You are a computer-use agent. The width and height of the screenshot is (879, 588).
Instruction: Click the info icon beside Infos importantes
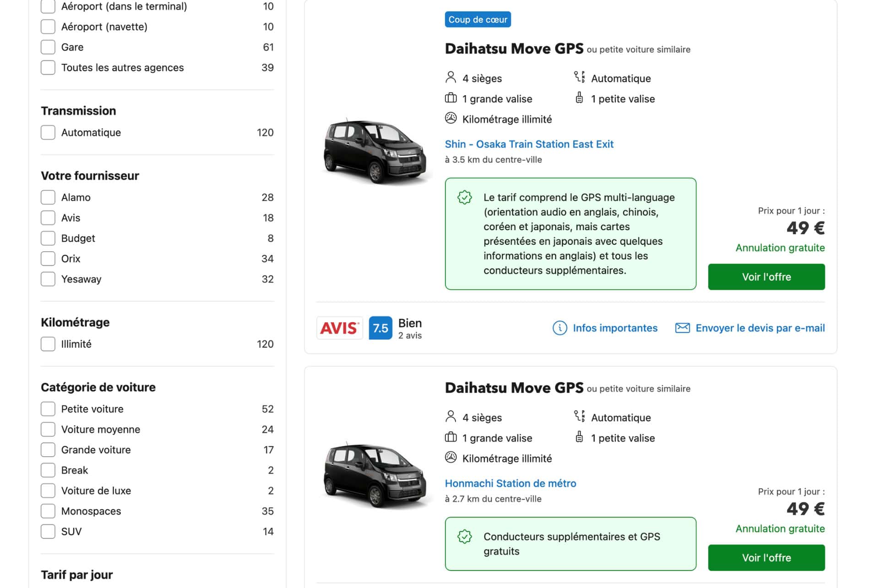coord(559,328)
